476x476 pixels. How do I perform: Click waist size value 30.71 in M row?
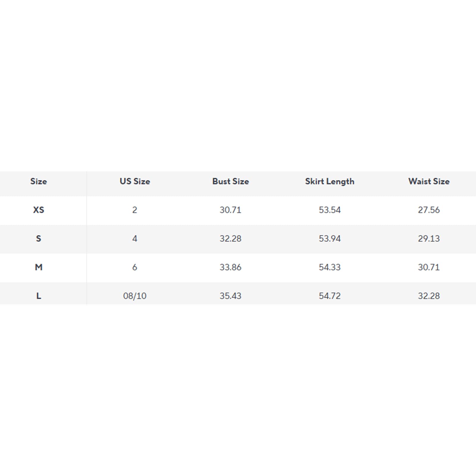coord(429,267)
